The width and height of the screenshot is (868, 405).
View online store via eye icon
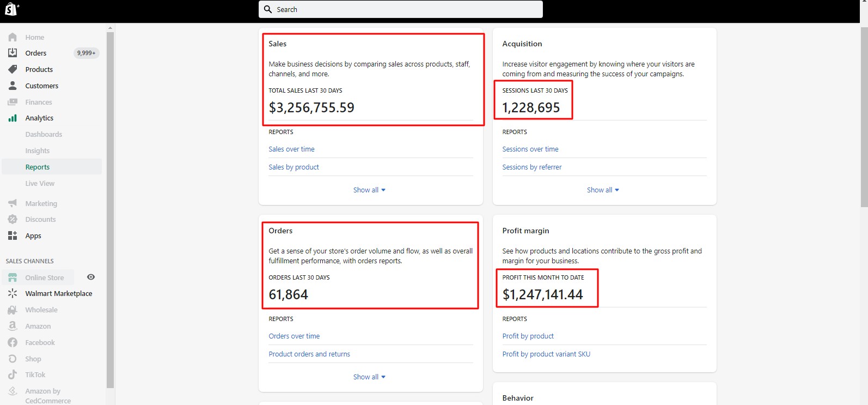click(x=91, y=277)
